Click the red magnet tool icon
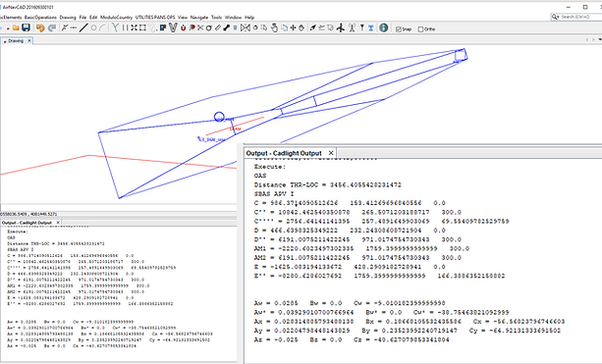Image resolution: width=602 pixels, height=364 pixels. tap(183, 28)
